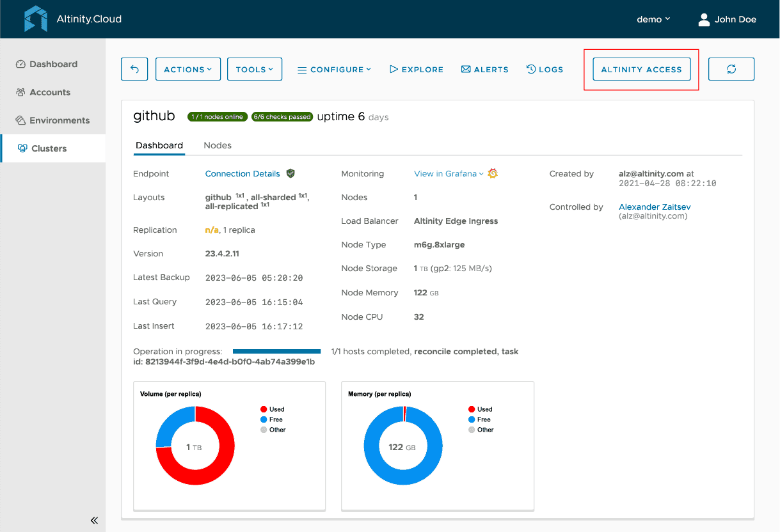The height and width of the screenshot is (532, 780).
Task: Click the green shield icon beside Connection Details
Action: pyautogui.click(x=291, y=173)
